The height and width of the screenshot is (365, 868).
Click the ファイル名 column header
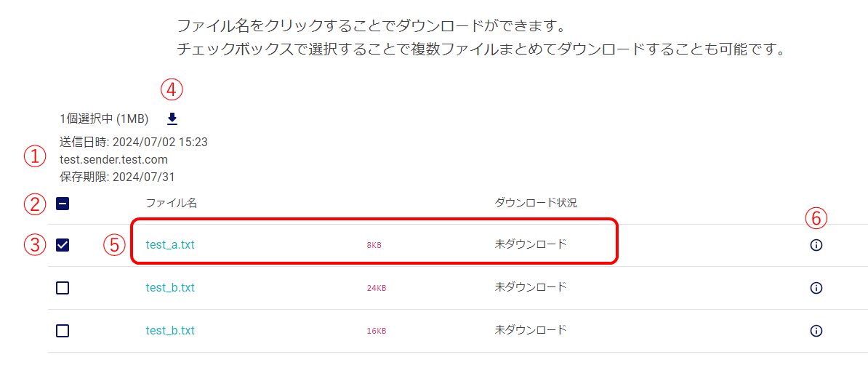[x=172, y=203]
